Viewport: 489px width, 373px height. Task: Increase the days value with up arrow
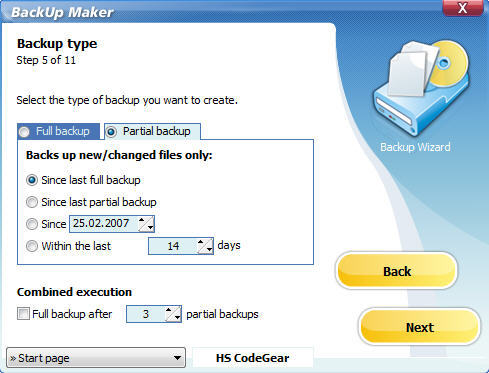[201, 242]
